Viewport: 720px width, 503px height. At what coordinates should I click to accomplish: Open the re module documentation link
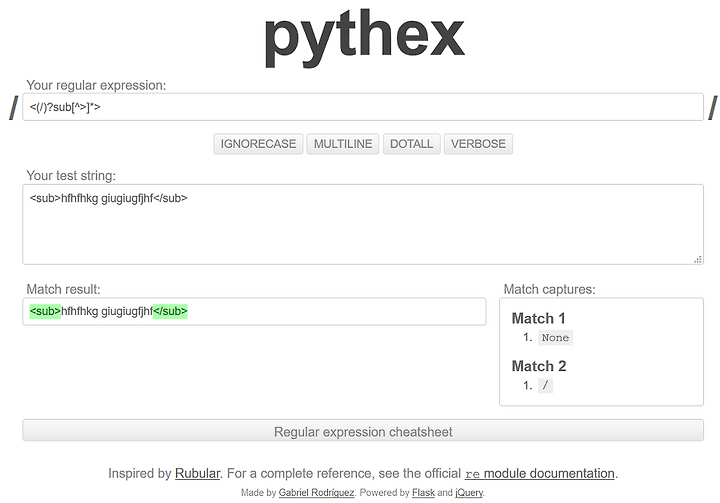[x=540, y=473]
